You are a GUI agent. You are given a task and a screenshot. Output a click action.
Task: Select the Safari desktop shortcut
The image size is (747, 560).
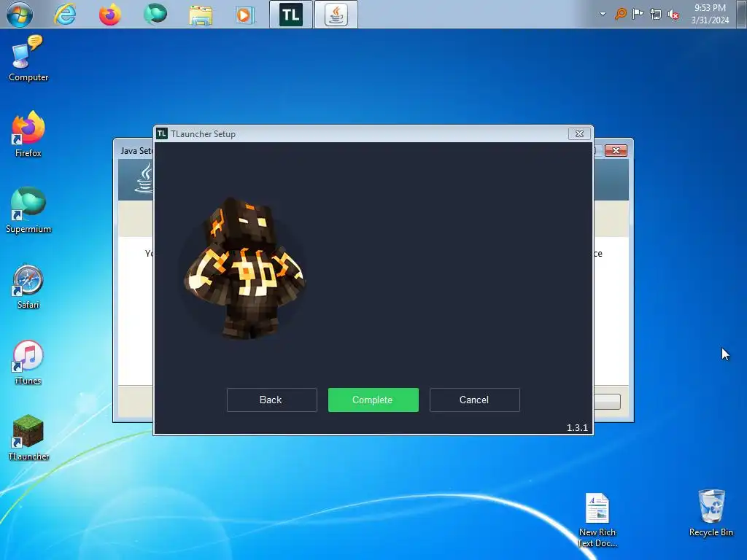click(x=28, y=286)
